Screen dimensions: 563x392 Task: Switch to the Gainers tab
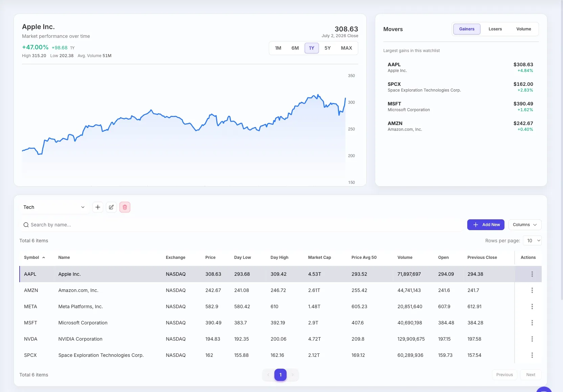(x=467, y=29)
